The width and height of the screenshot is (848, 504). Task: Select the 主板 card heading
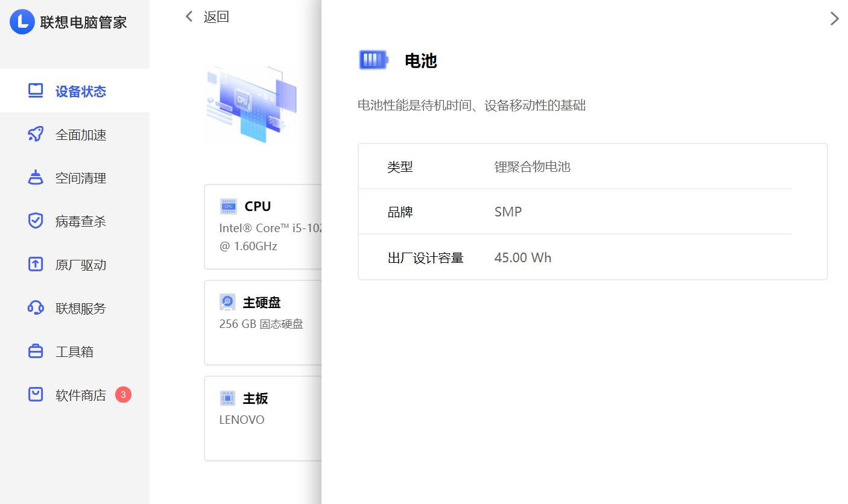click(x=255, y=398)
